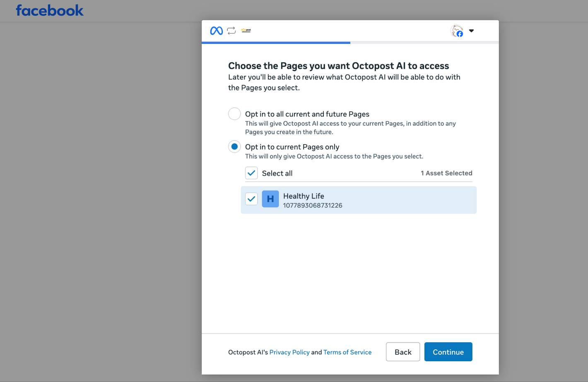588x382 pixels.
Task: Toggle the 'Select all' checkbox
Action: pyautogui.click(x=251, y=173)
